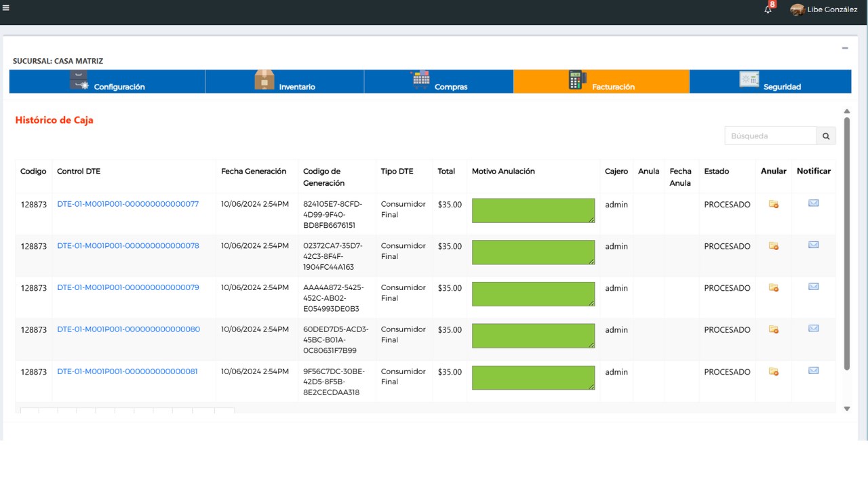Click Motivo Anulación box for DTE ending 081

(533, 378)
